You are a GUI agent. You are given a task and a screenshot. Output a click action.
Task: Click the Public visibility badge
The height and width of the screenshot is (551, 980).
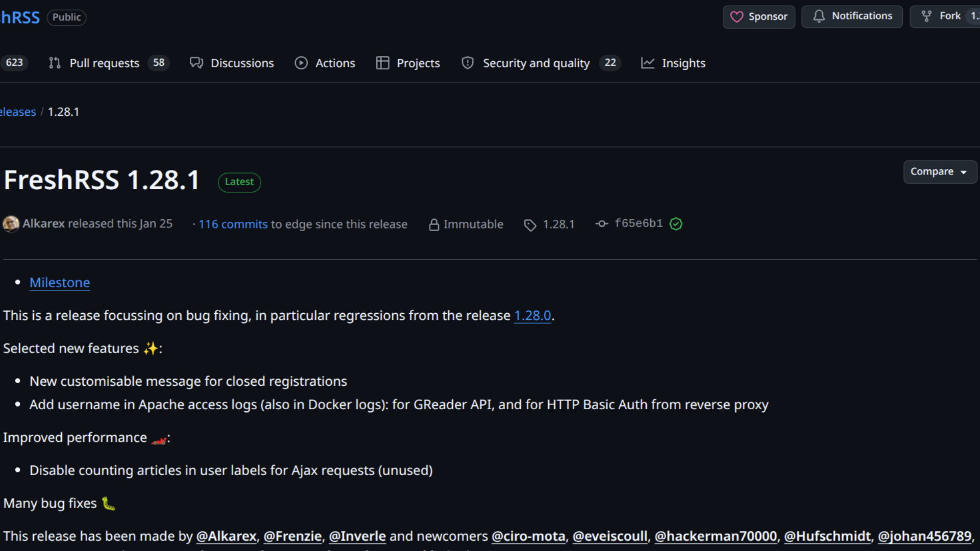(66, 17)
